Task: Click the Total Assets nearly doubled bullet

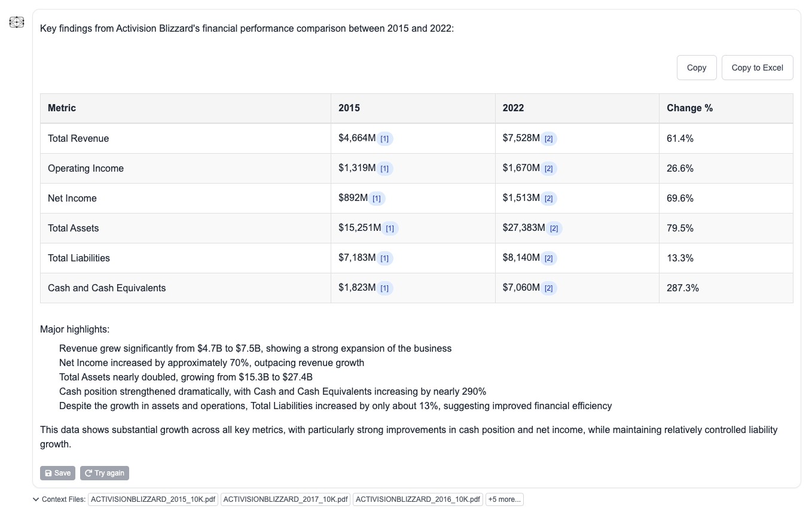Action: [x=186, y=377]
